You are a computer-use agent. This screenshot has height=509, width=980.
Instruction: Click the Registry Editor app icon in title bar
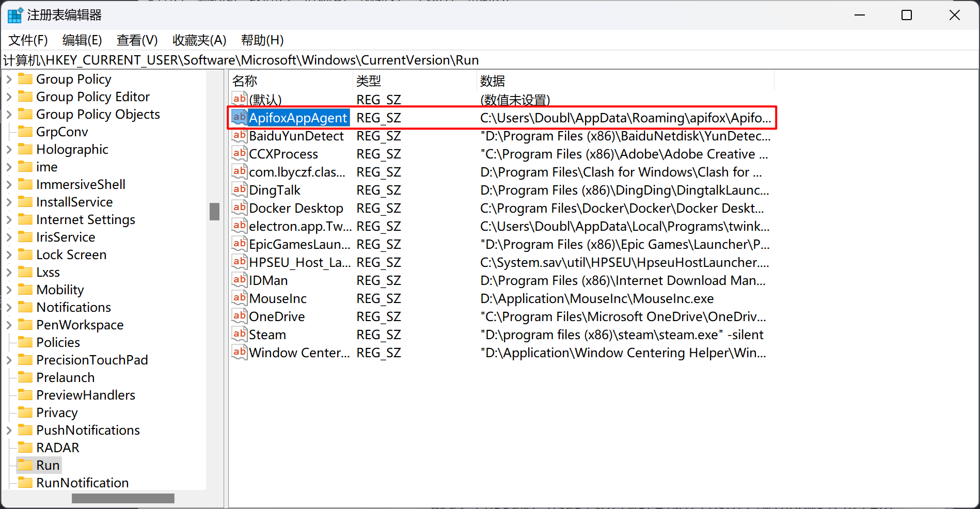[x=14, y=15]
